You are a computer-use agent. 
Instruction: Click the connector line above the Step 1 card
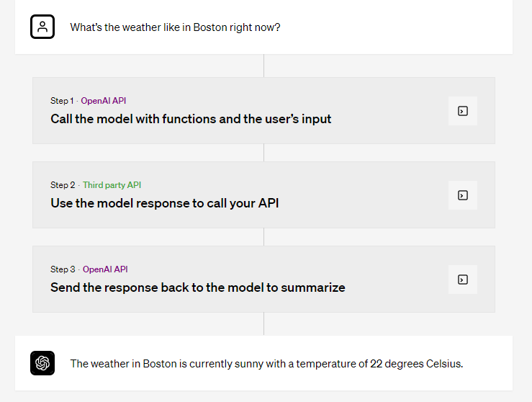264,66
